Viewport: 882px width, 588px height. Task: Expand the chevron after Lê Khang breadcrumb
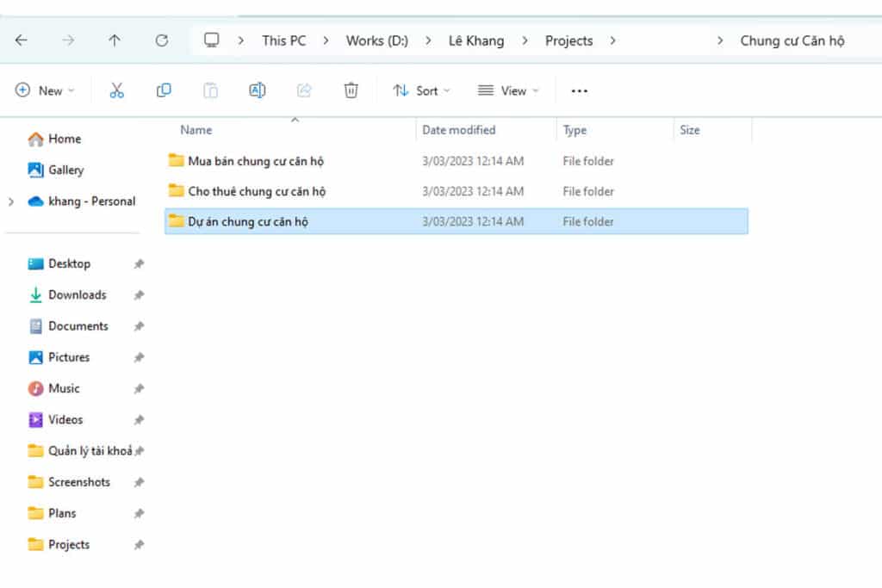click(525, 40)
